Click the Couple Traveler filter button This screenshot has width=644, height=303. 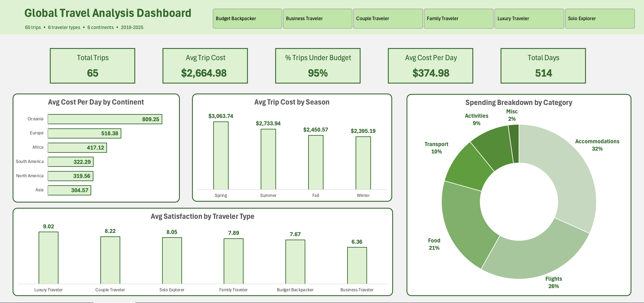[388, 18]
